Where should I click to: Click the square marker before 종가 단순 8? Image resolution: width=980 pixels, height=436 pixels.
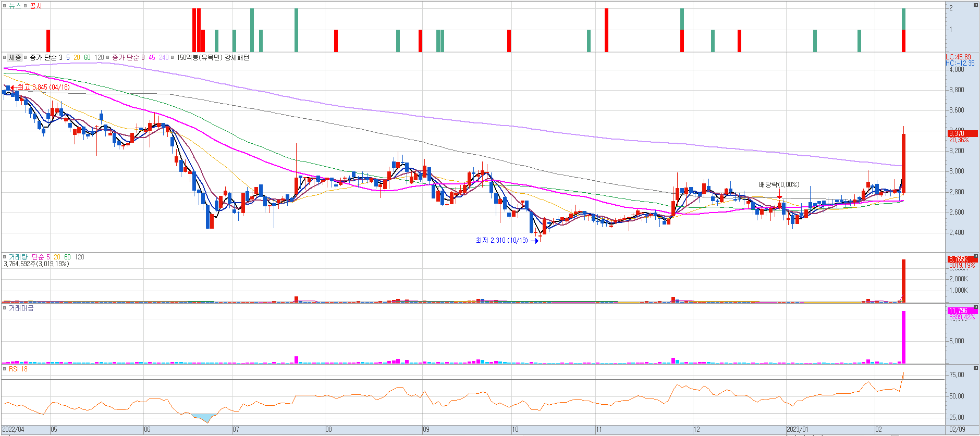(108, 57)
